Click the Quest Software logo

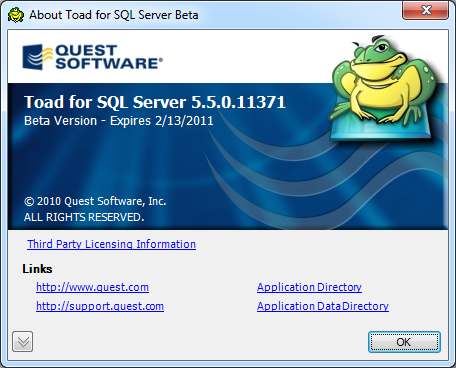click(92, 57)
